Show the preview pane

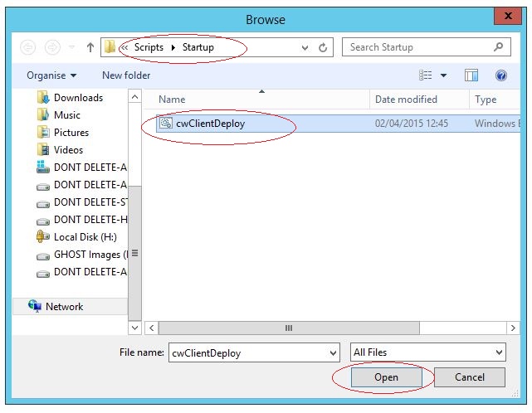(x=471, y=75)
